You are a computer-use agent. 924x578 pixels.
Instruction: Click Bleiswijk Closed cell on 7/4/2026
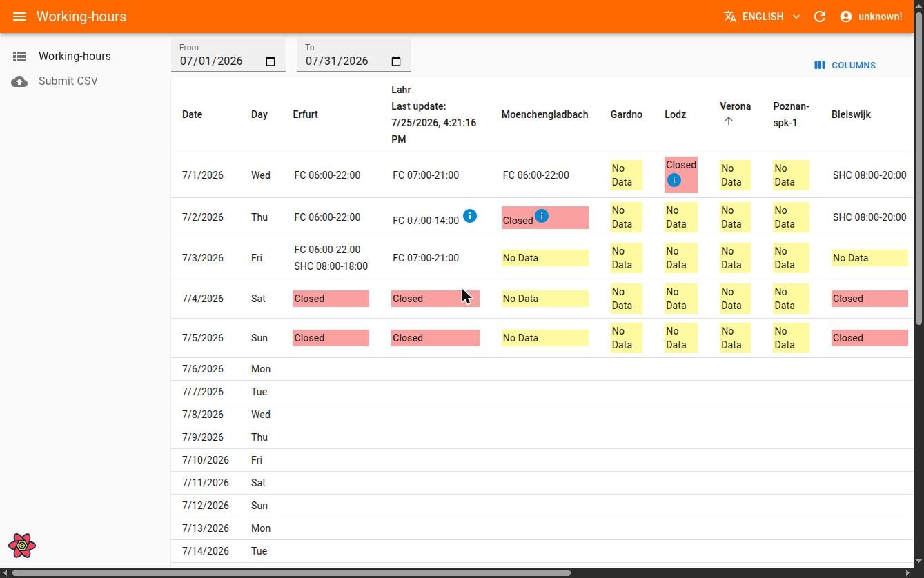coord(869,299)
